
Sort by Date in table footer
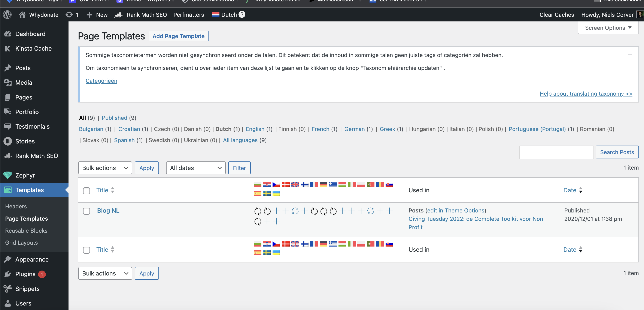[573, 249]
